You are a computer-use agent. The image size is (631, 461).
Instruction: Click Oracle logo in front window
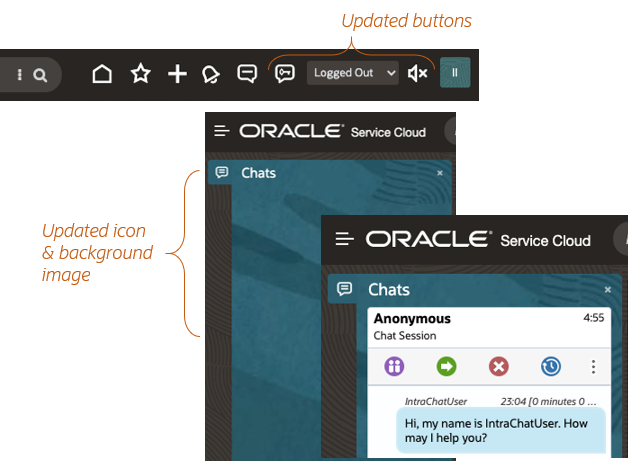(x=429, y=239)
